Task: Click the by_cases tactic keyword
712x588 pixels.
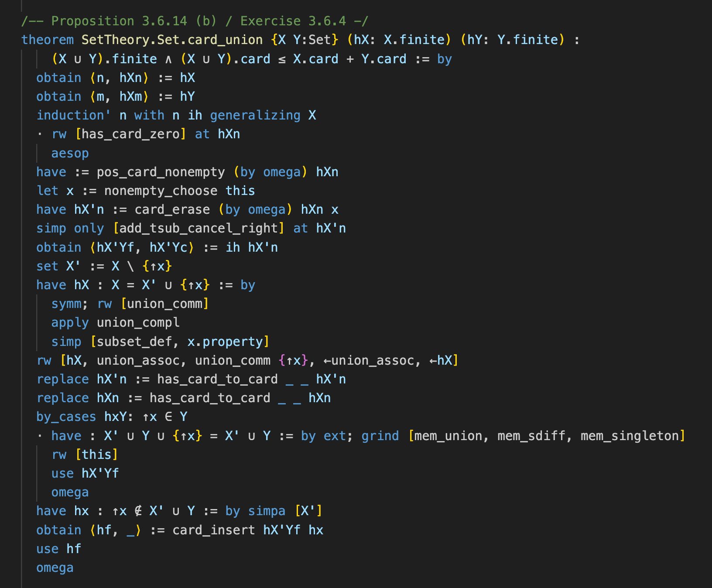Action: click(x=66, y=417)
